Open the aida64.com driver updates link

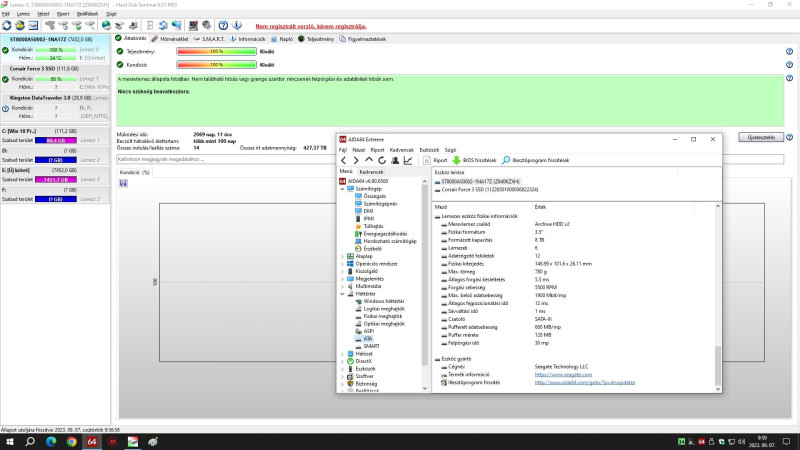585,382
